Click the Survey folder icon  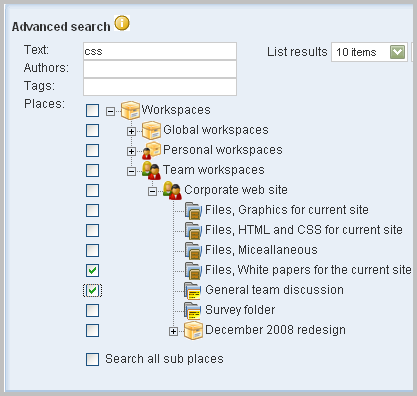coord(193,310)
